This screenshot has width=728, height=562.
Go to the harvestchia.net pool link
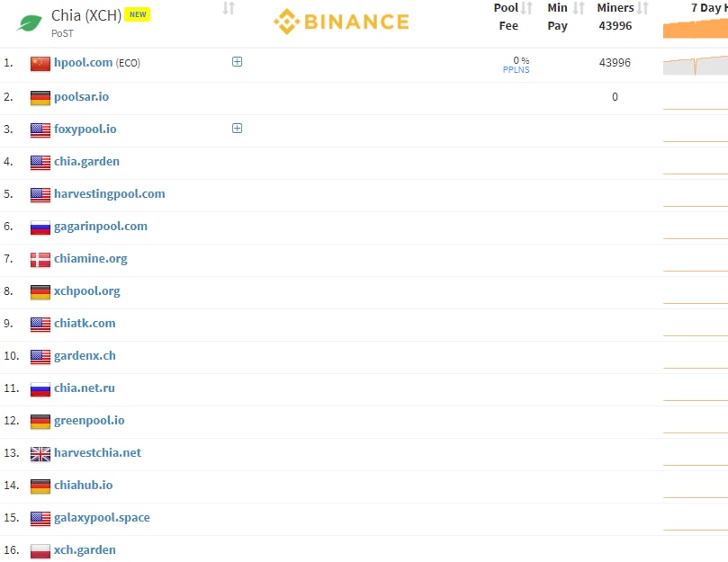pos(97,452)
